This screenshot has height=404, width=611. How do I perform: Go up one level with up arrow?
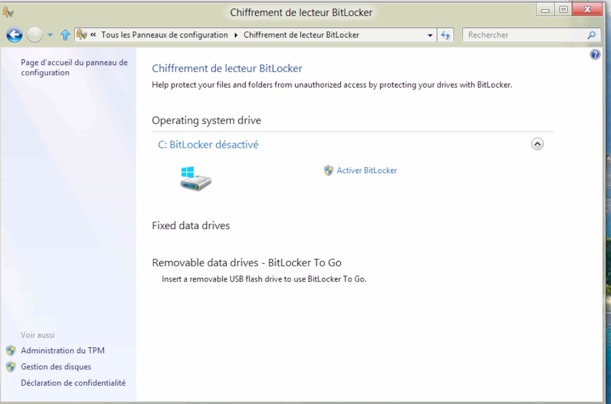65,35
